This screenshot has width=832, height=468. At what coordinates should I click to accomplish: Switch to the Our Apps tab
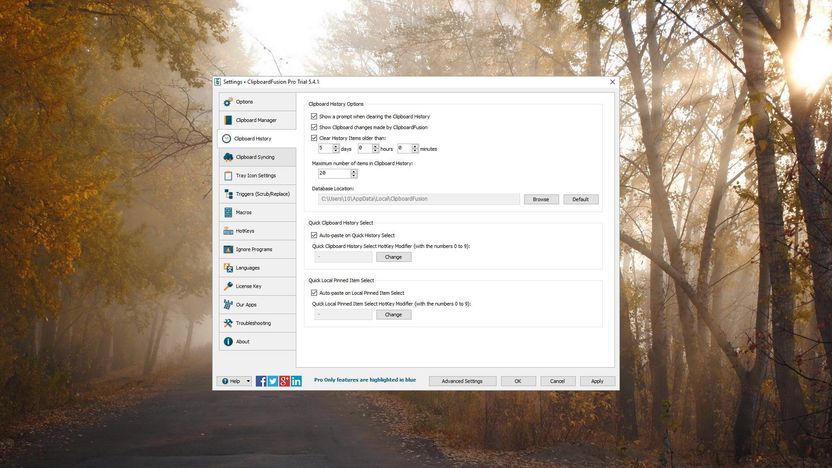tap(257, 305)
